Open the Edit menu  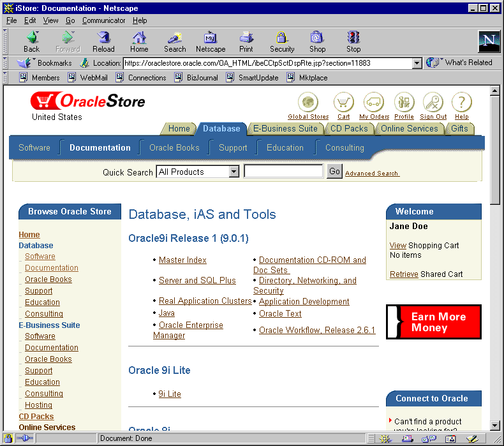(30, 20)
